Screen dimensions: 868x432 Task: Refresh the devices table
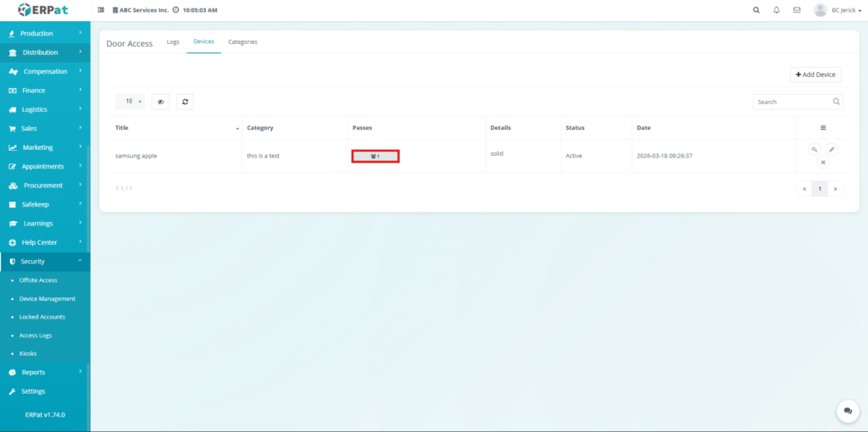[184, 102]
